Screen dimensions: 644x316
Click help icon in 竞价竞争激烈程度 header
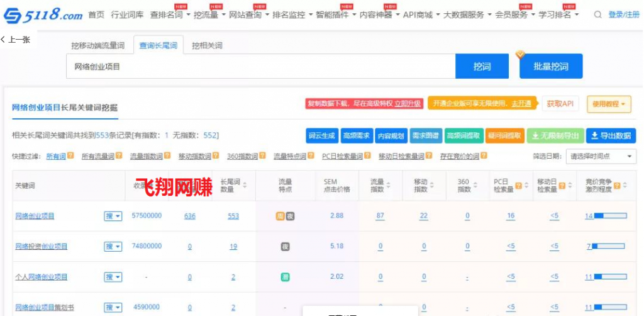(x=617, y=185)
